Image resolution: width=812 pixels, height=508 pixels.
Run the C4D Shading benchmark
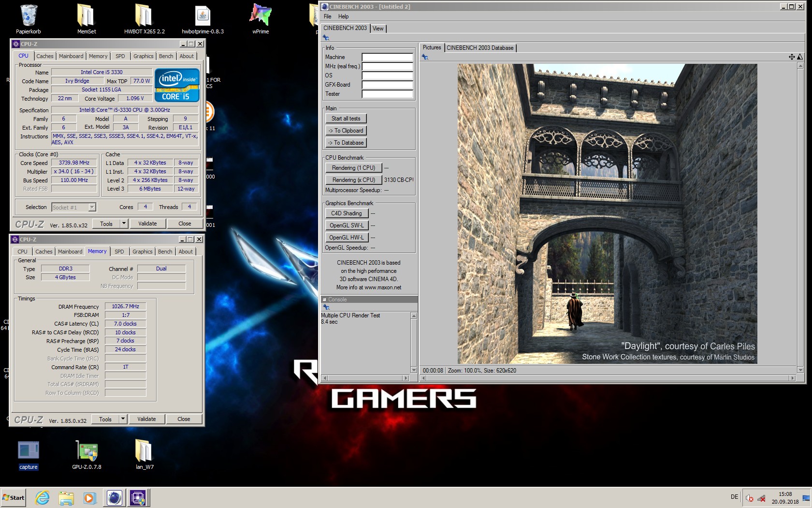point(347,213)
